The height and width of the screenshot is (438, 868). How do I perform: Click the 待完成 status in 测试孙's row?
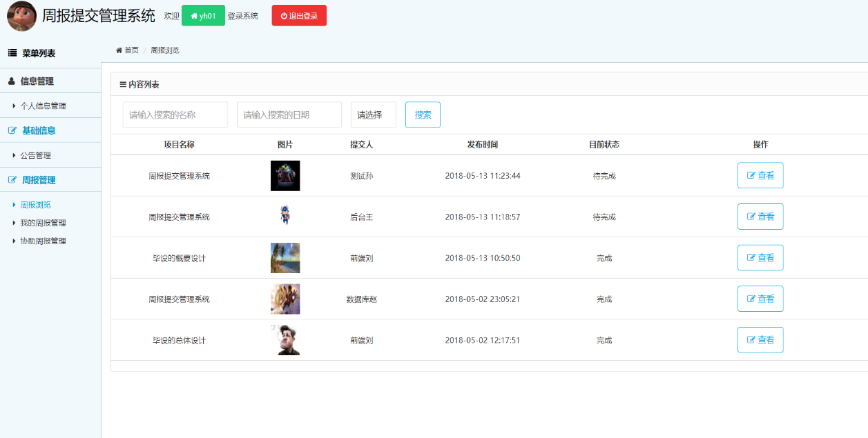point(604,176)
